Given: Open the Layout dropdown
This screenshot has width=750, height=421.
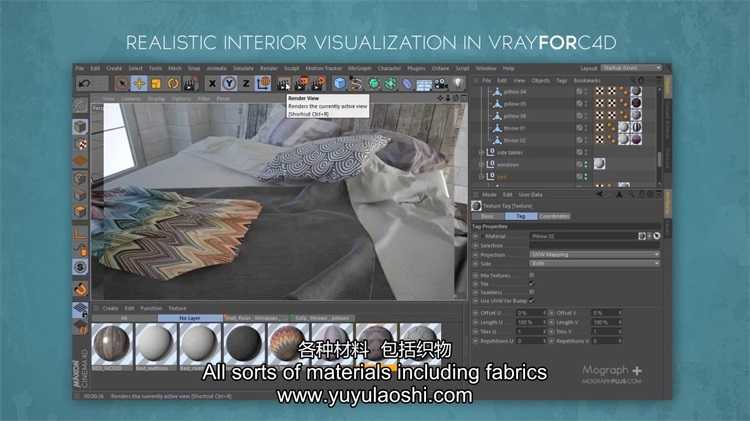Looking at the screenshot, I should point(631,68).
